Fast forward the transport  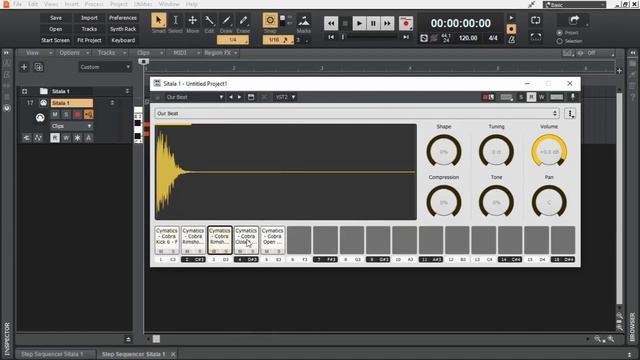[x=387, y=23]
